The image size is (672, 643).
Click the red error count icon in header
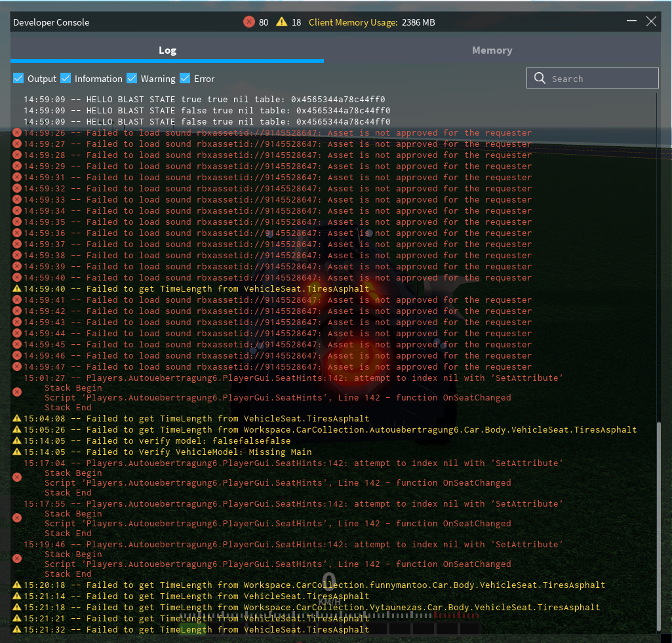pos(248,22)
